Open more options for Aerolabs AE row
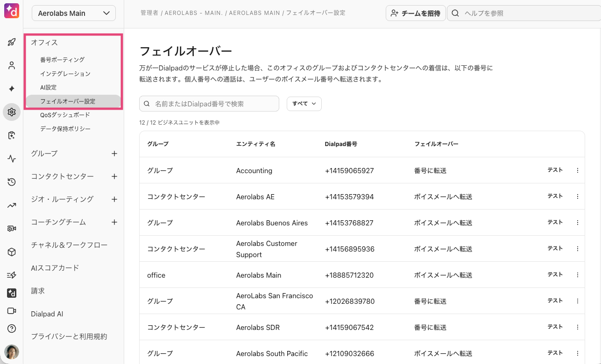The image size is (601, 364). (x=577, y=196)
